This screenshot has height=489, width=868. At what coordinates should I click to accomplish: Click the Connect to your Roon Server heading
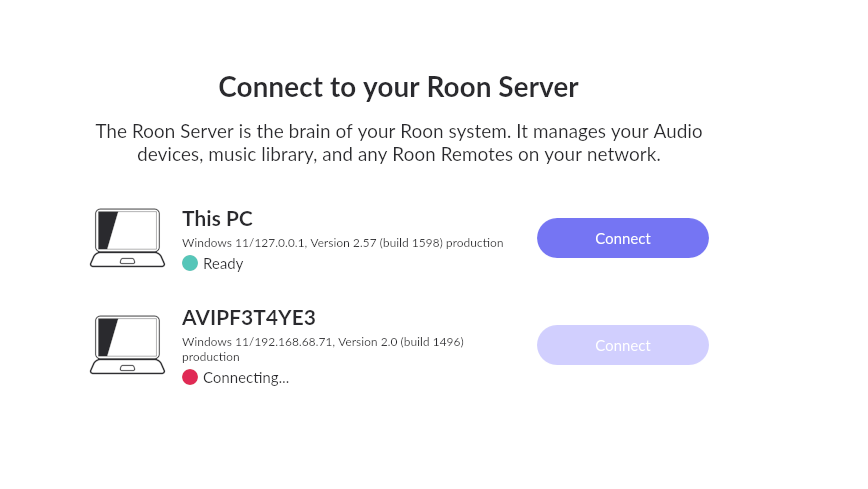click(x=399, y=87)
